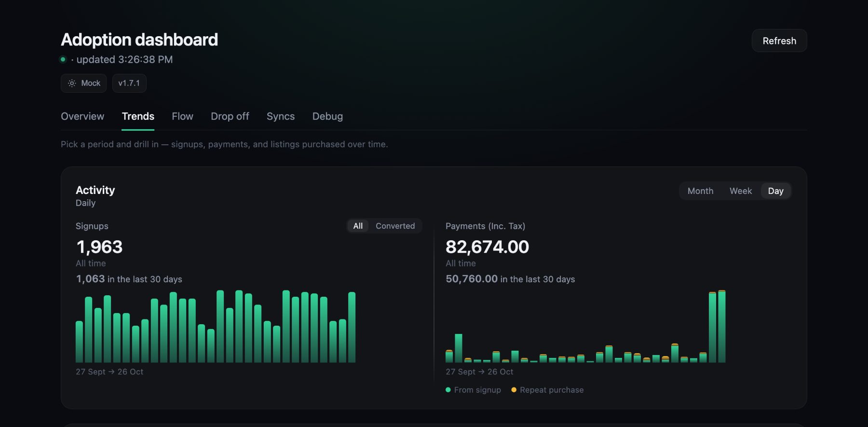Click the Activity heading
Image resolution: width=868 pixels, height=427 pixels.
click(95, 190)
